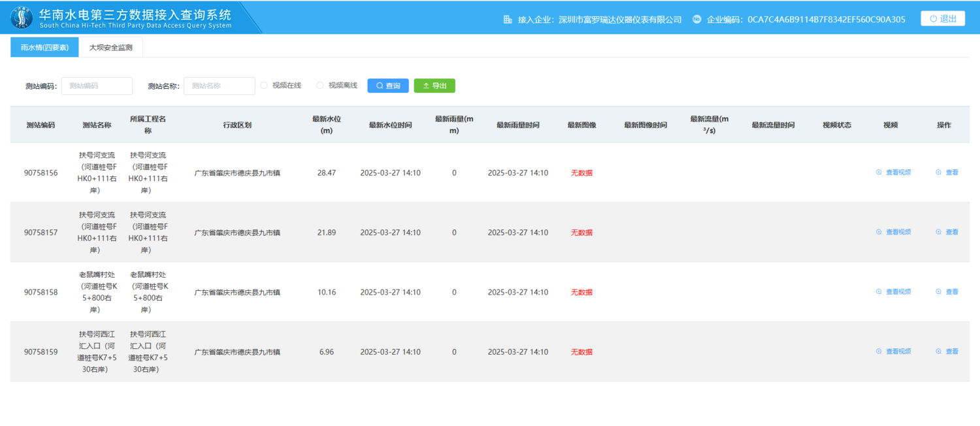Click the enterprise code icon in header

697,20
